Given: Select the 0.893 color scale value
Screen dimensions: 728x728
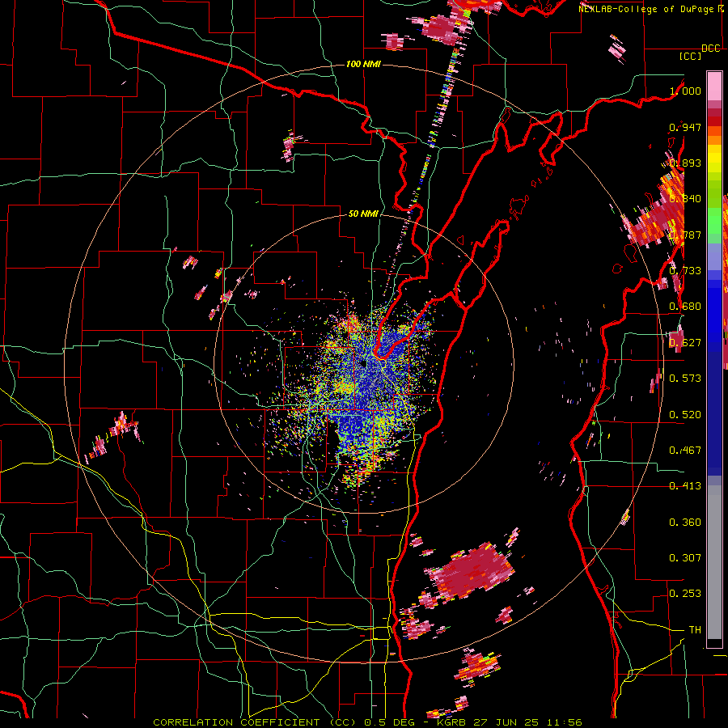Looking at the screenshot, I should pos(685,163).
